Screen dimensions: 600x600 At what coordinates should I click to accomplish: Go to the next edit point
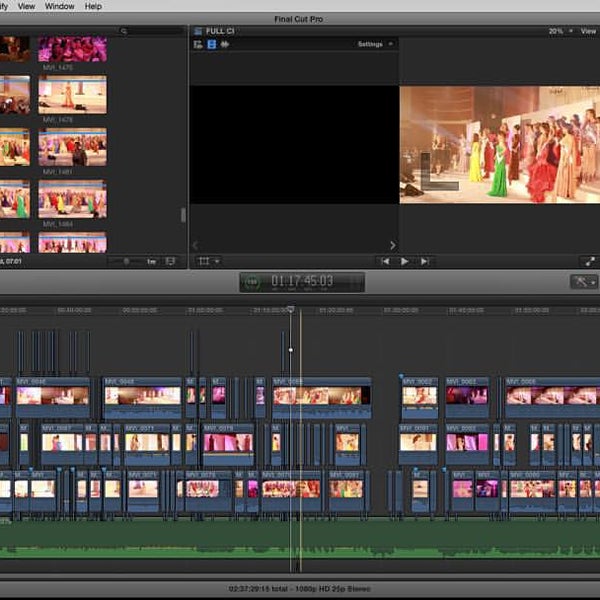click(424, 261)
